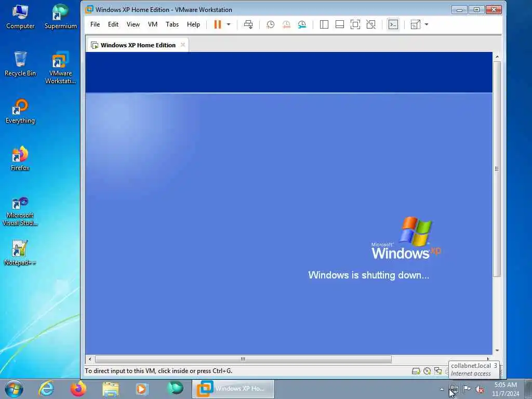The height and width of the screenshot is (399, 532).
Task: Open the Windows Start menu
Action: pyautogui.click(x=14, y=389)
